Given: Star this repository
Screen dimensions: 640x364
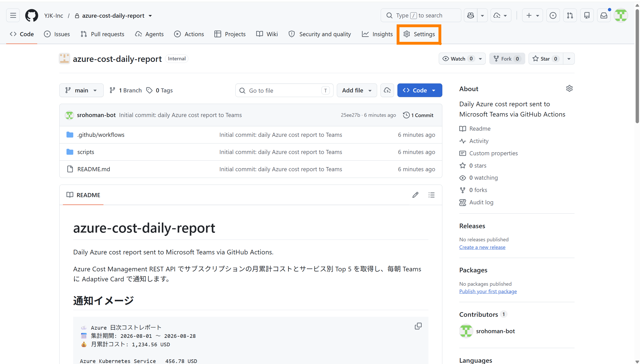Looking at the screenshot, I should point(546,59).
